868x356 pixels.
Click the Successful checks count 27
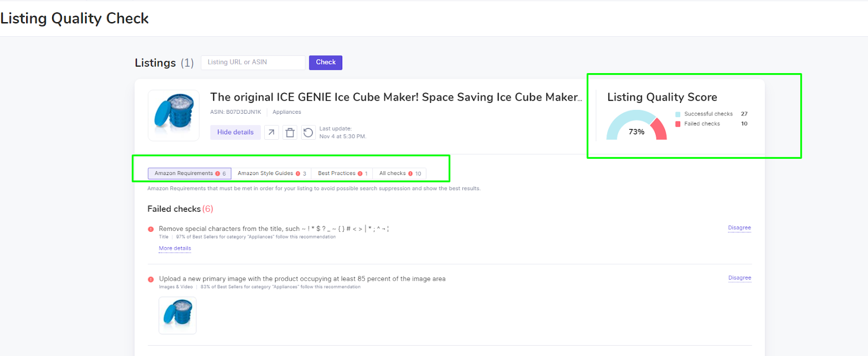point(744,114)
